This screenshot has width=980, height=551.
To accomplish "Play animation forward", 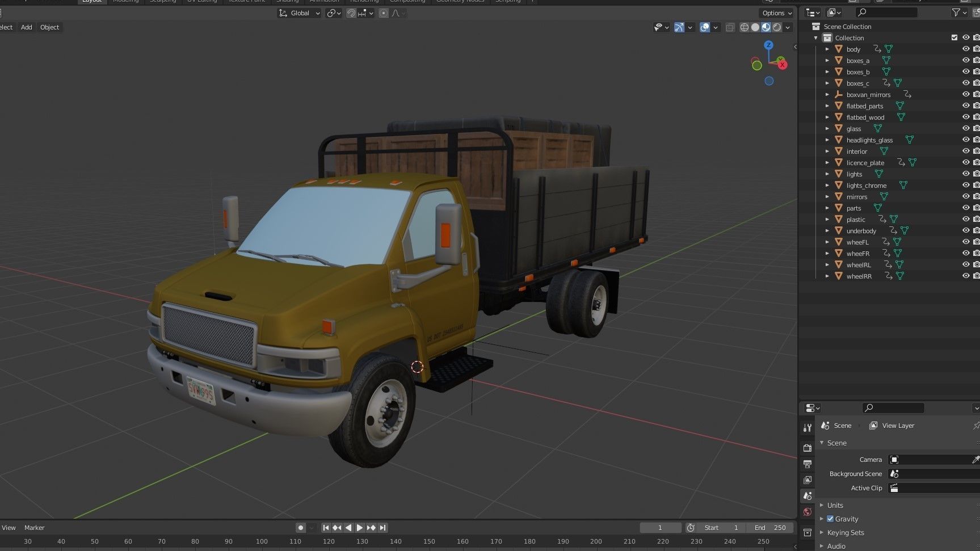I will point(360,528).
